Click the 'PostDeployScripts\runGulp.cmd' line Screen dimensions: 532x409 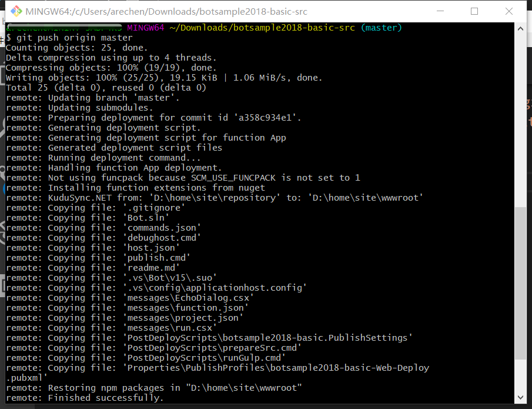[x=204, y=358]
